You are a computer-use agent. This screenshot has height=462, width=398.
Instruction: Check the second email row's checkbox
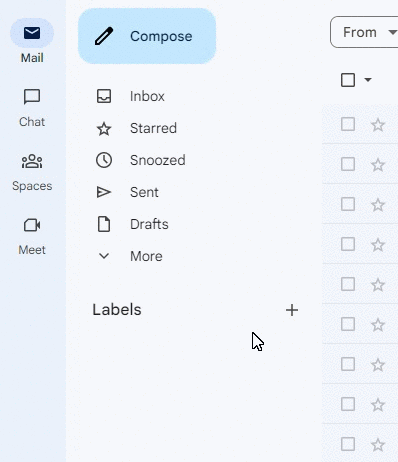[348, 164]
